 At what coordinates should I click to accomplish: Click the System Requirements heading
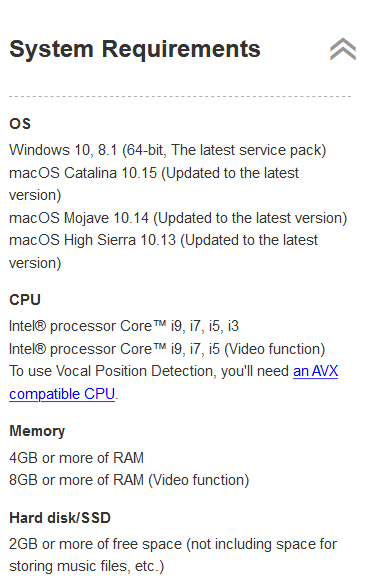coord(135,49)
